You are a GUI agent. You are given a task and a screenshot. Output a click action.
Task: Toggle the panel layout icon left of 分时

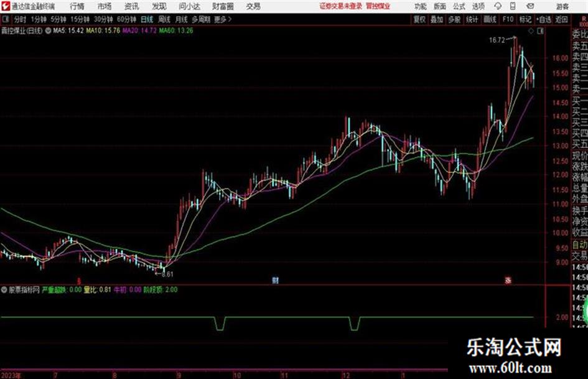click(6, 19)
